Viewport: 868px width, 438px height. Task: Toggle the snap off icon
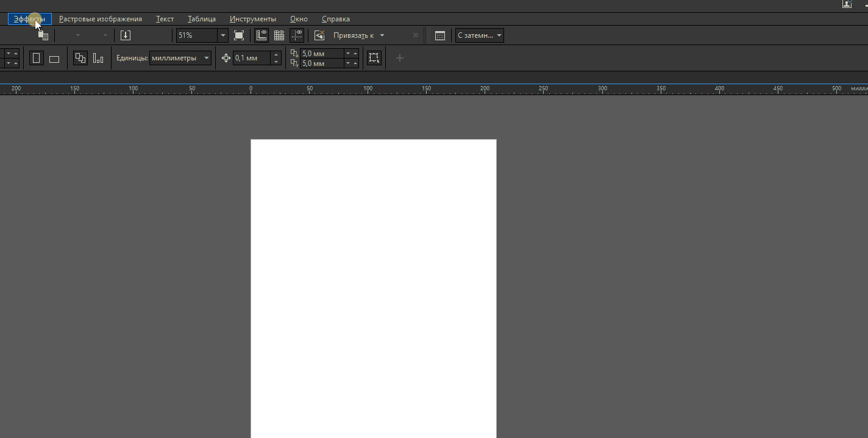click(319, 35)
